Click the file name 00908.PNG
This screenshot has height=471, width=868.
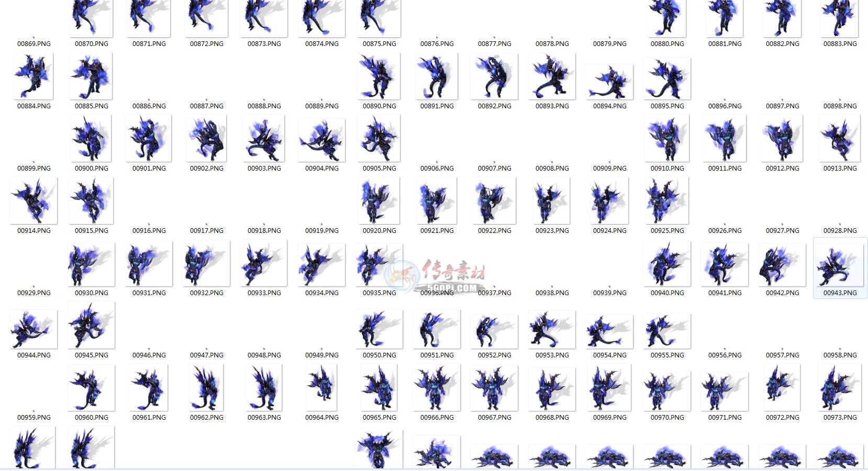pos(552,169)
